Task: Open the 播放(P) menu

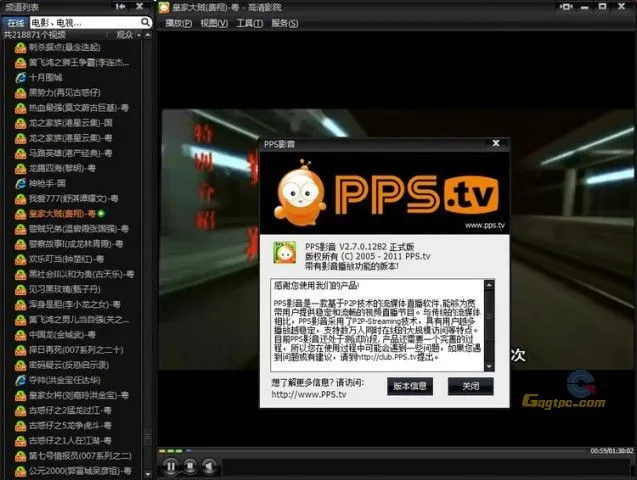Action: pyautogui.click(x=178, y=24)
